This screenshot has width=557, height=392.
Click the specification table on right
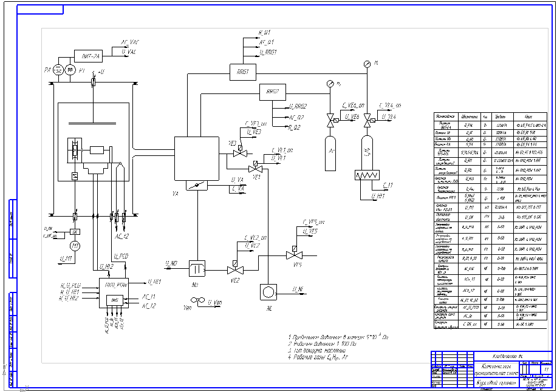tap(491, 221)
